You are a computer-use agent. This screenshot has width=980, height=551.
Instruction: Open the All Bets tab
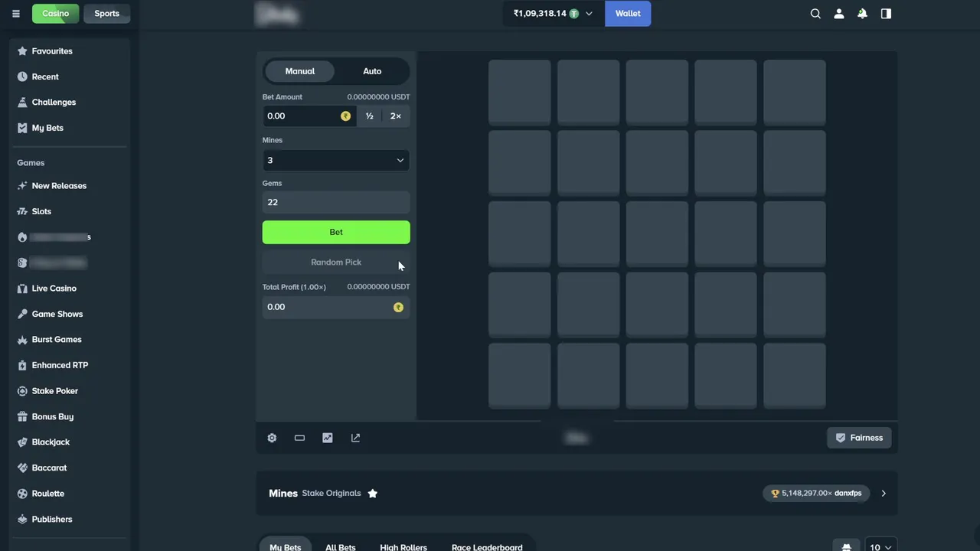click(341, 547)
